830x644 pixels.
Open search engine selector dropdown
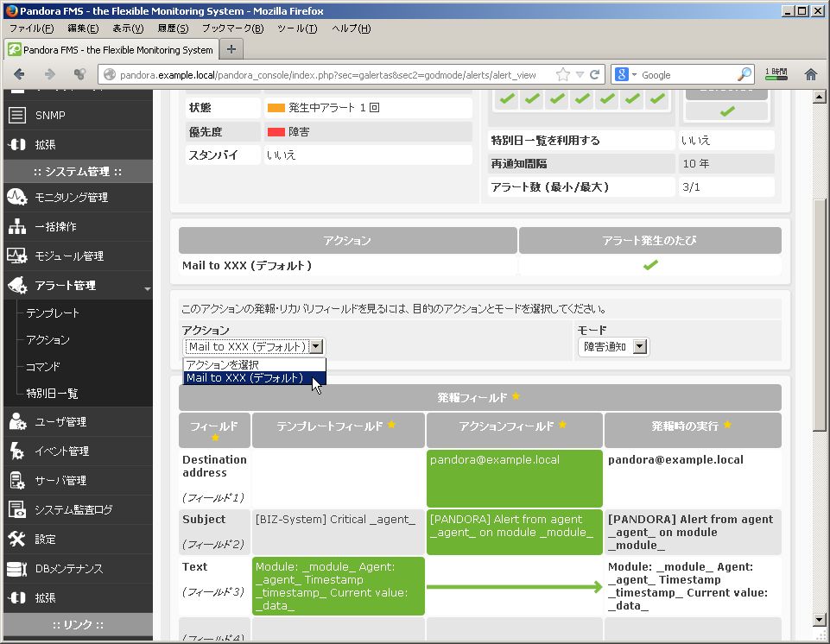coord(634,74)
